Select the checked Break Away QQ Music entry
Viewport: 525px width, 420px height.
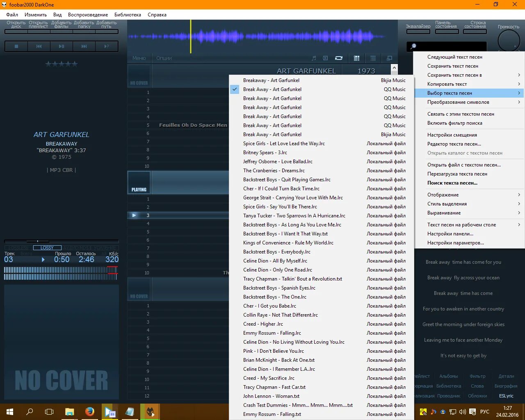point(321,89)
